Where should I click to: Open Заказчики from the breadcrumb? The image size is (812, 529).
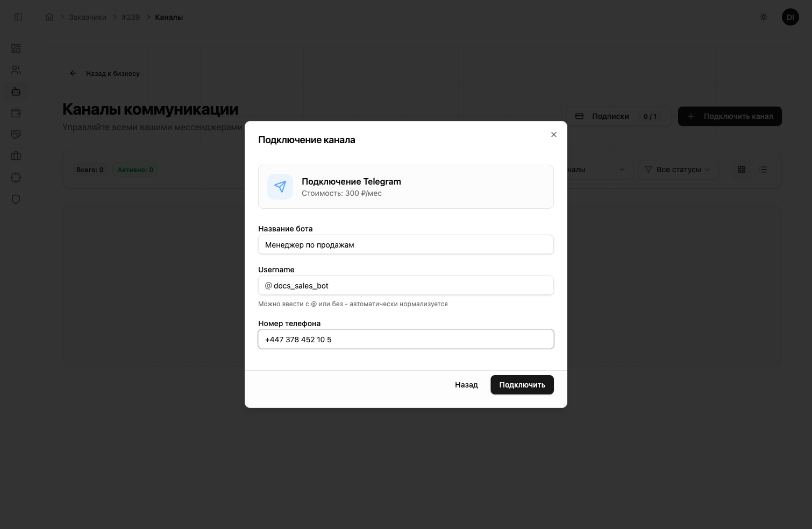(x=87, y=17)
